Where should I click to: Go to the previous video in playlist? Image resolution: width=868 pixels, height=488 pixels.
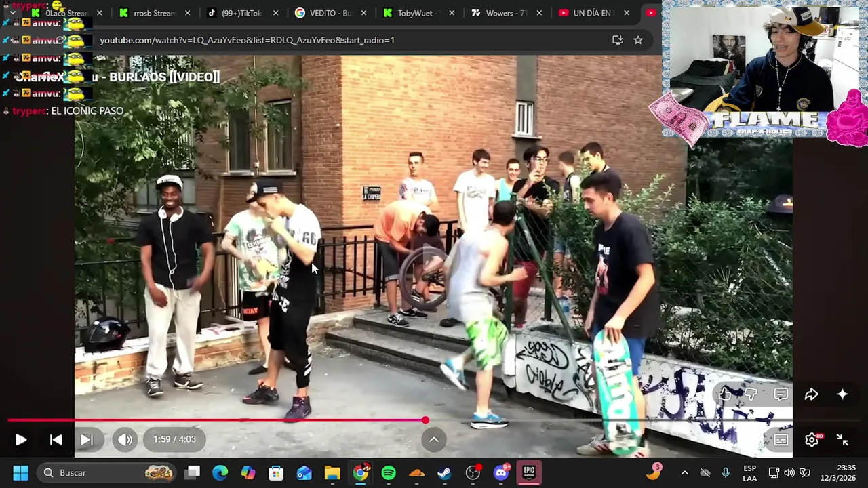tap(56, 440)
